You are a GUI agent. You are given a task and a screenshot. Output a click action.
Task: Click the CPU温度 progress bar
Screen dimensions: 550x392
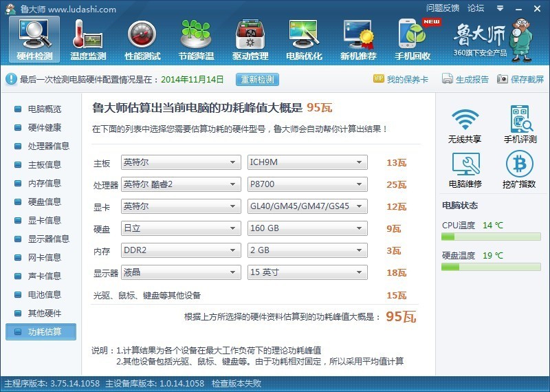click(491, 237)
